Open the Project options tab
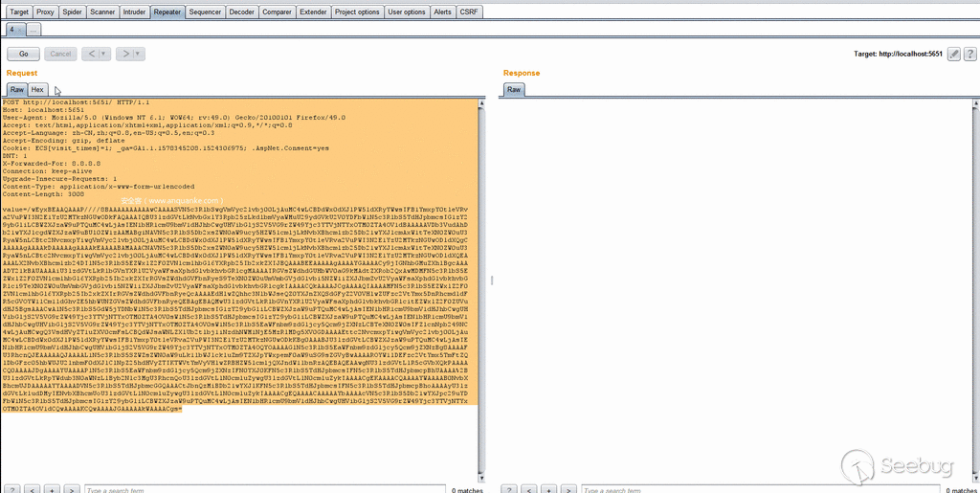The width and height of the screenshot is (980, 493). pos(356,12)
